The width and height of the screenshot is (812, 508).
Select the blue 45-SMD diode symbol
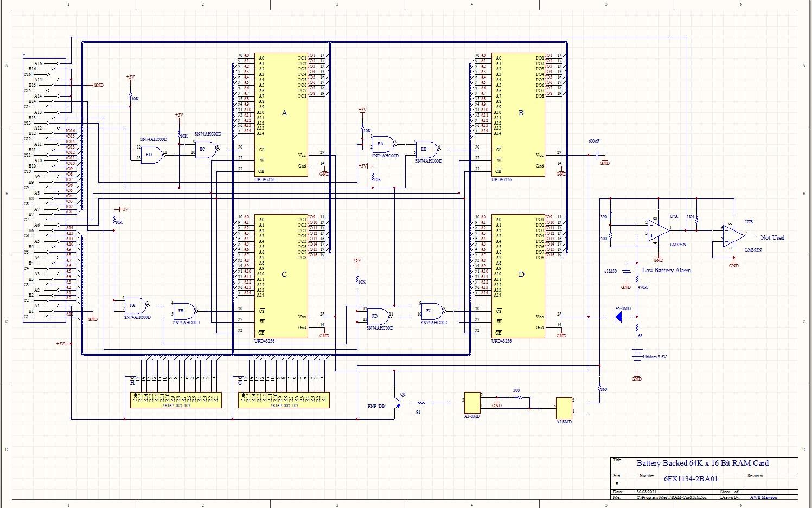[x=619, y=317]
